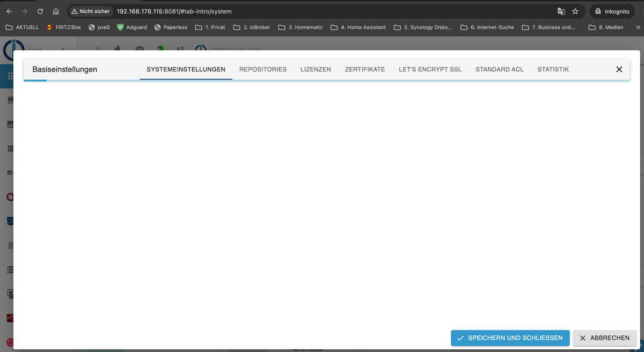Click the browser forward arrow

[x=25, y=11]
